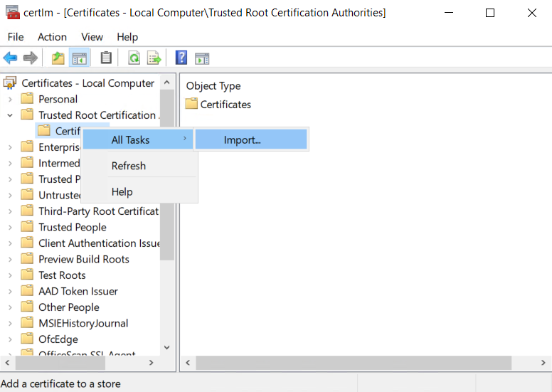552x392 pixels.
Task: Expand the AAD Token Issuer node
Action: pos(10,292)
